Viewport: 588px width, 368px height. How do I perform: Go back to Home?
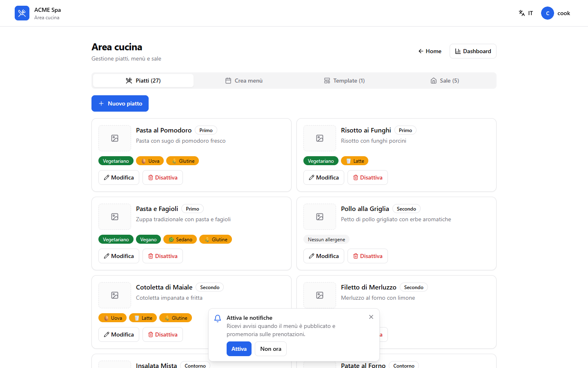click(430, 51)
